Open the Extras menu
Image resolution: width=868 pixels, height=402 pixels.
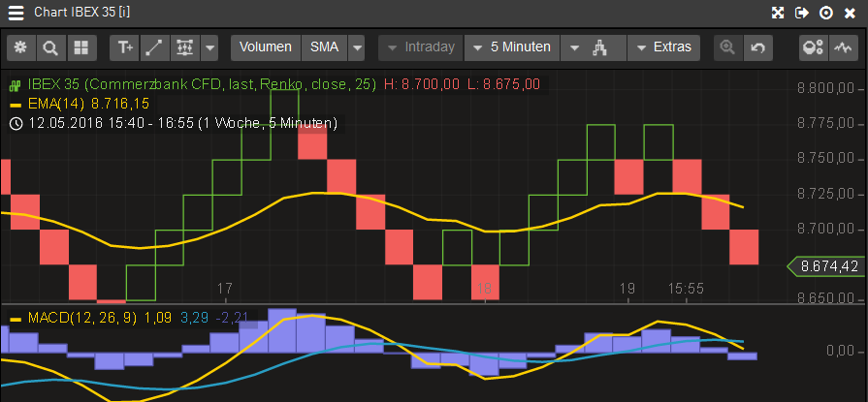point(663,46)
